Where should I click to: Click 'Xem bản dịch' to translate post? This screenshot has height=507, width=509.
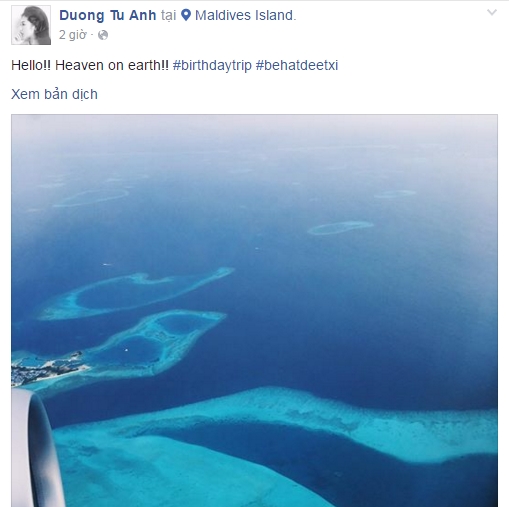click(54, 94)
